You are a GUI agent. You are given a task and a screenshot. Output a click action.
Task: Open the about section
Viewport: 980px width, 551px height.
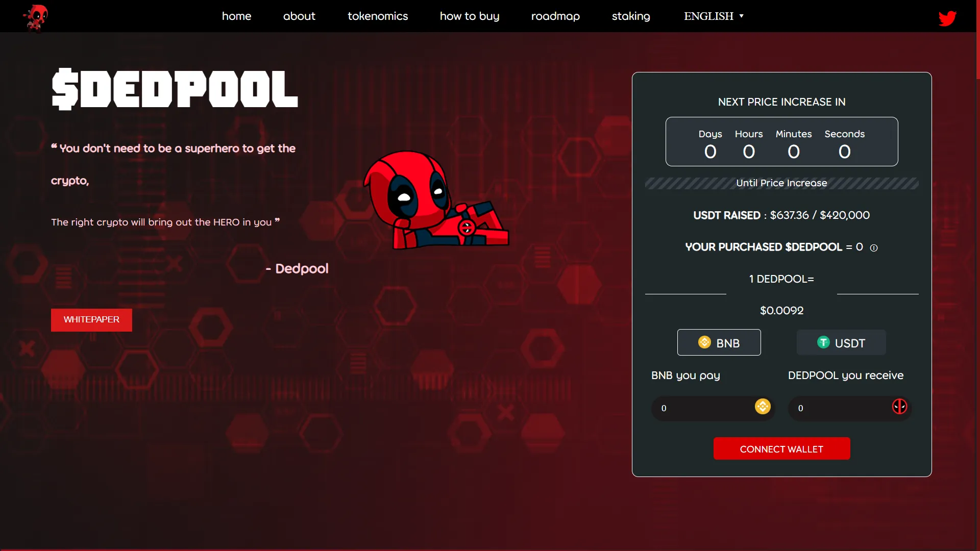pyautogui.click(x=299, y=16)
